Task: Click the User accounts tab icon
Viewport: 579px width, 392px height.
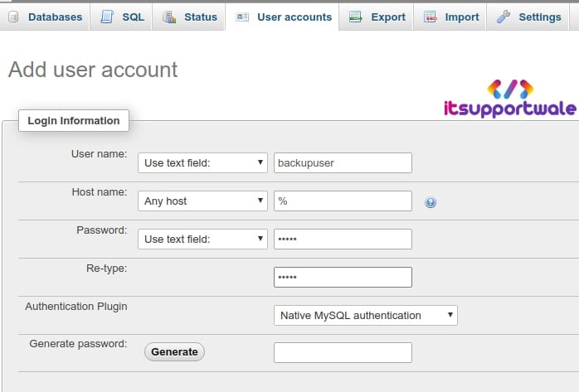Action: pos(242,17)
